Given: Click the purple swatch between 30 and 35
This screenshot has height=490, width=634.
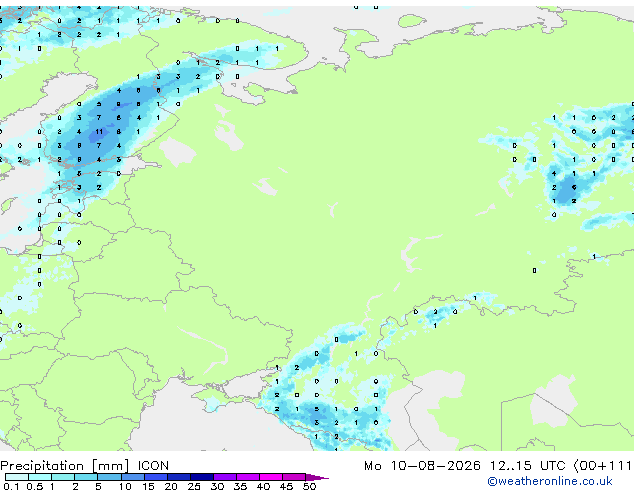Looking at the screenshot, I should (x=225, y=477).
